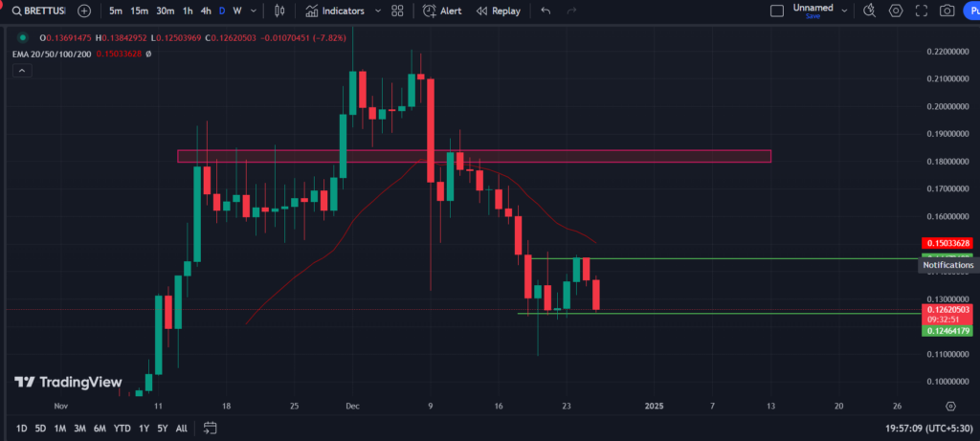
Task: Select the 1Y date range
Action: (145, 429)
